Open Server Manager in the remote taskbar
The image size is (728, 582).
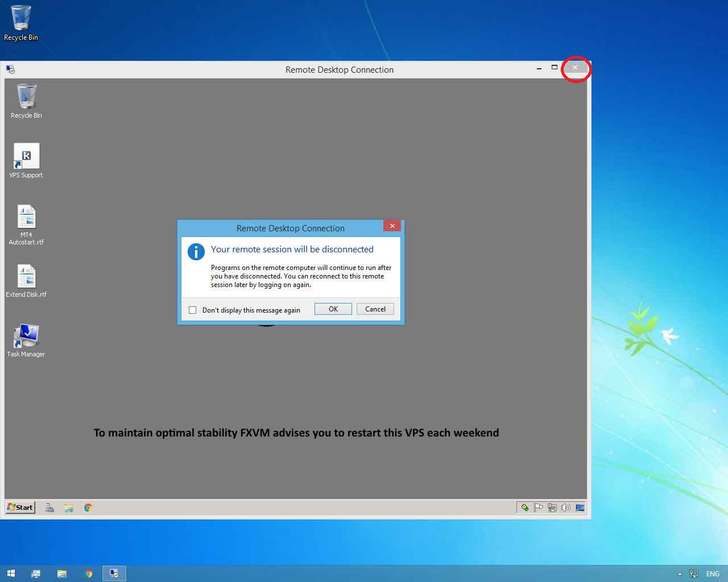pos(50,508)
